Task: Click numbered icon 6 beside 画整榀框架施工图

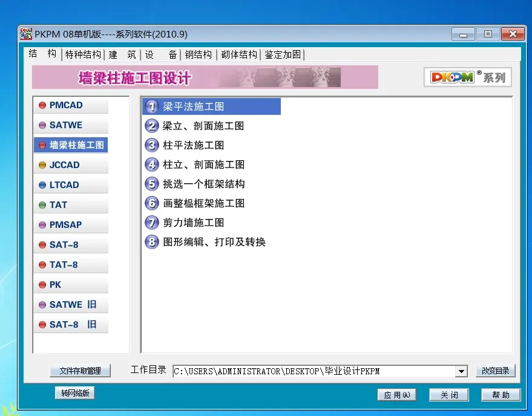Action: [152, 203]
